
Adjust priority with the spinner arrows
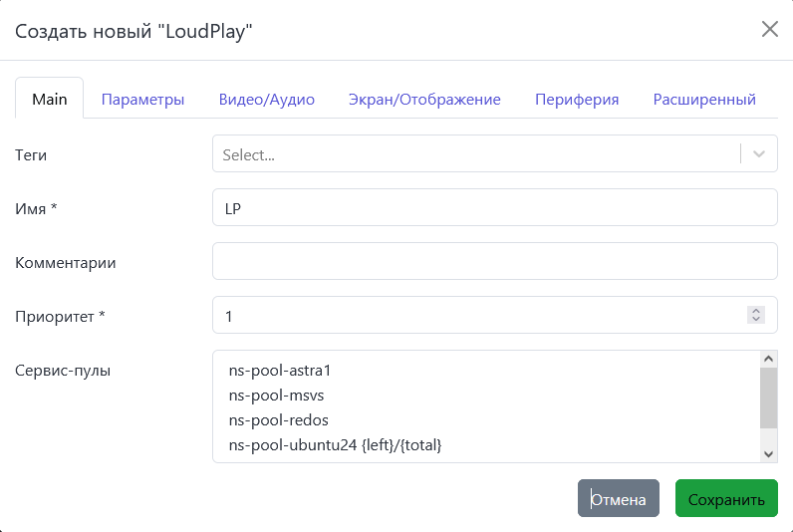[756, 316]
